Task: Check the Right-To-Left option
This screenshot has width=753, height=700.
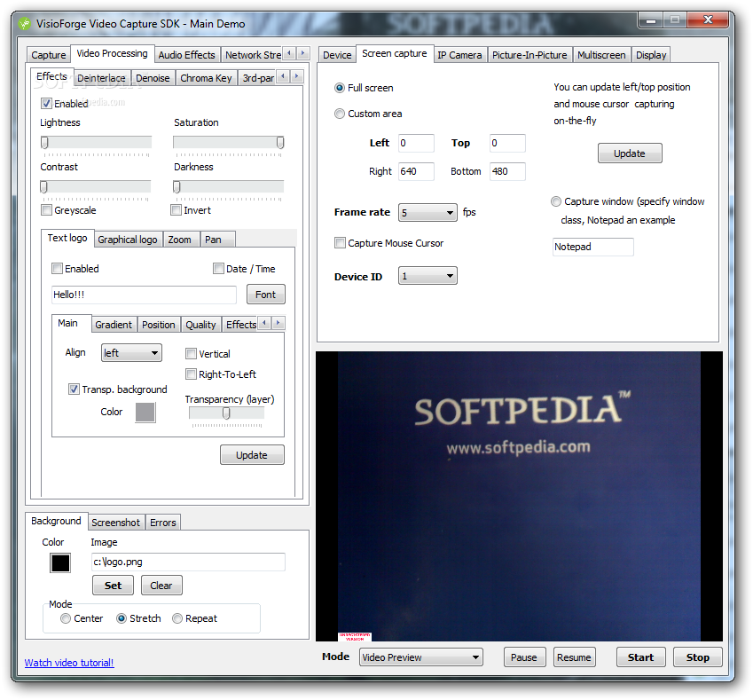Action: [191, 374]
